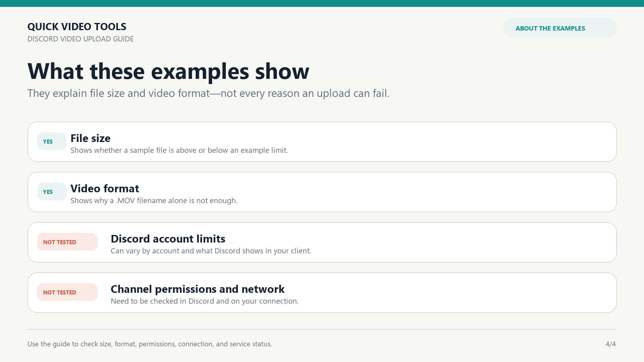Click the YES badge next to File size

(52, 141)
